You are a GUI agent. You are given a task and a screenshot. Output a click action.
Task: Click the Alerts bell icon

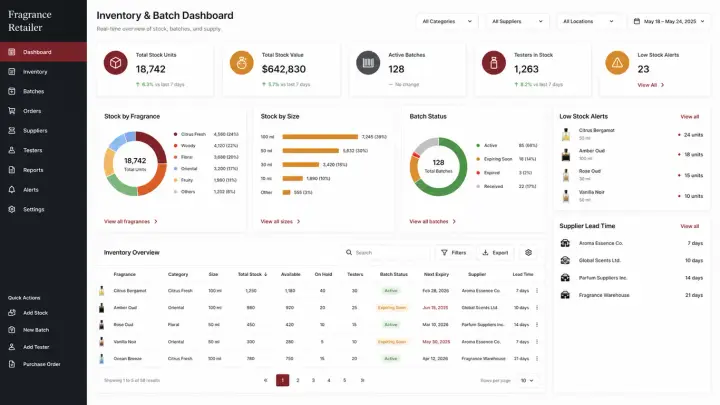pyautogui.click(x=12, y=190)
